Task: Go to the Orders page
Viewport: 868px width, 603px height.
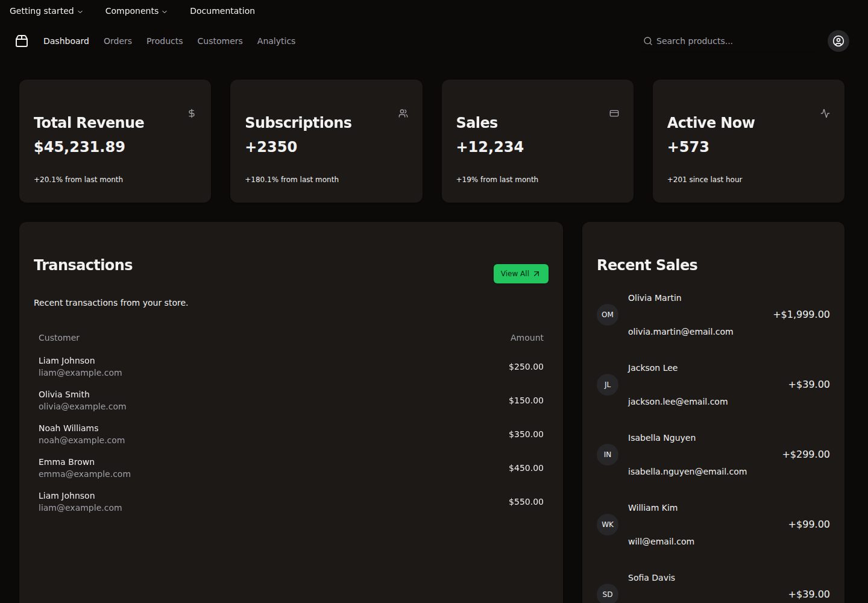Action: tap(118, 41)
